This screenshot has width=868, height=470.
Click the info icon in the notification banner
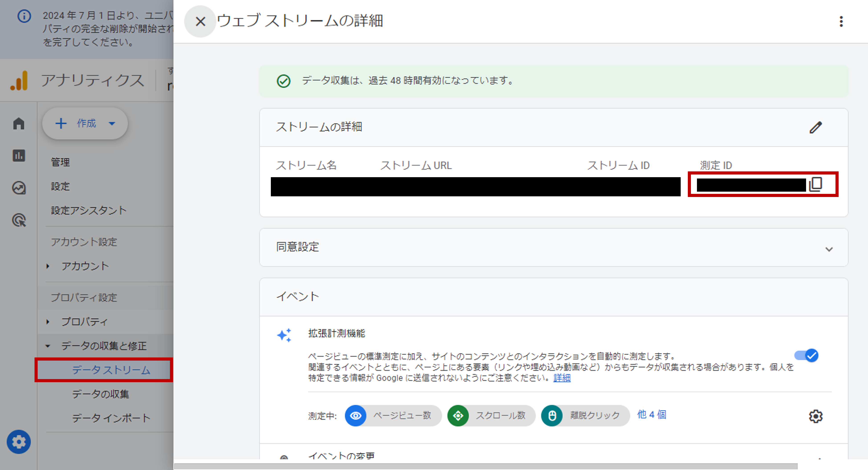point(24,16)
